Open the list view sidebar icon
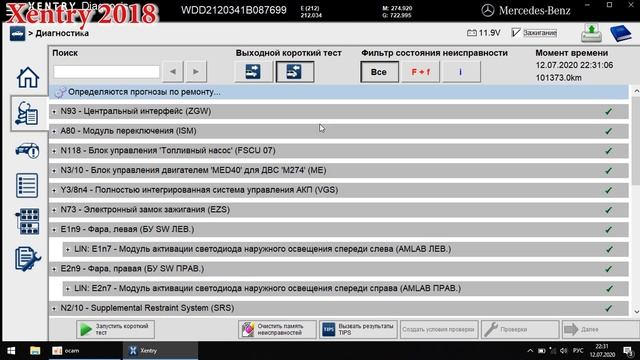This screenshot has height=360, width=640. (27, 186)
